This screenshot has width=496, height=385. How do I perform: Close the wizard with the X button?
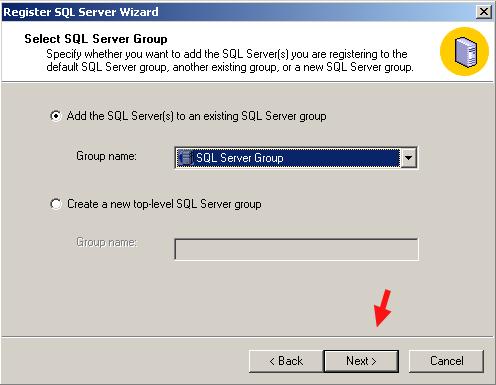tap(484, 12)
